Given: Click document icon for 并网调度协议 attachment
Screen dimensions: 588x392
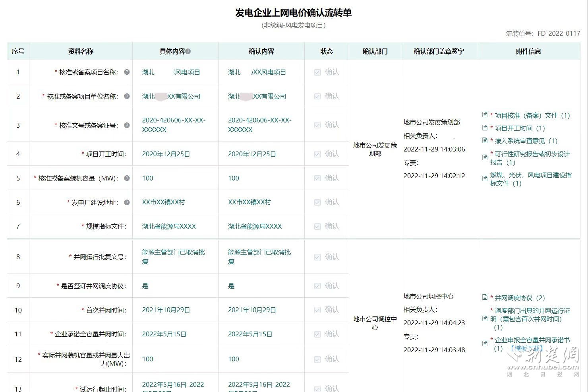Looking at the screenshot, I should pyautogui.click(x=485, y=297).
